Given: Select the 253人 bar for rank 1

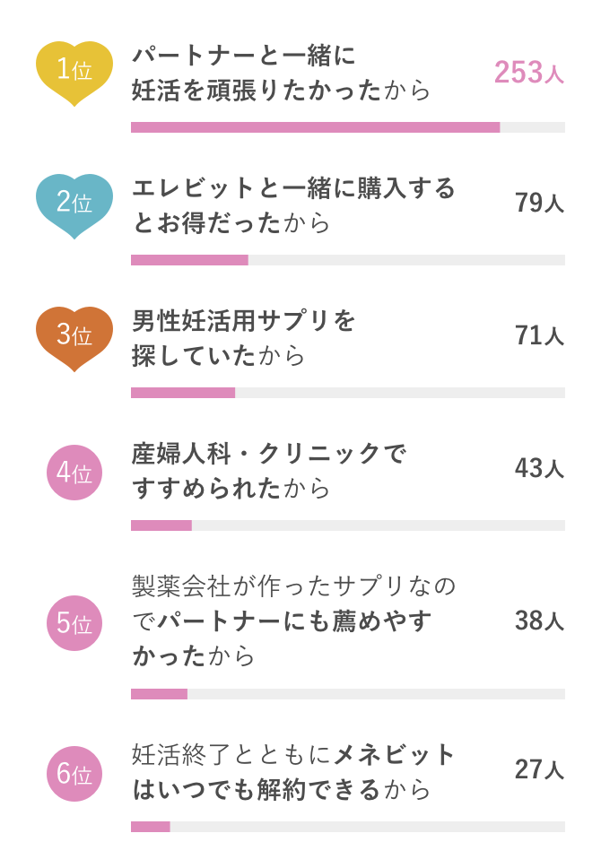Looking at the screenshot, I should click(x=348, y=127).
